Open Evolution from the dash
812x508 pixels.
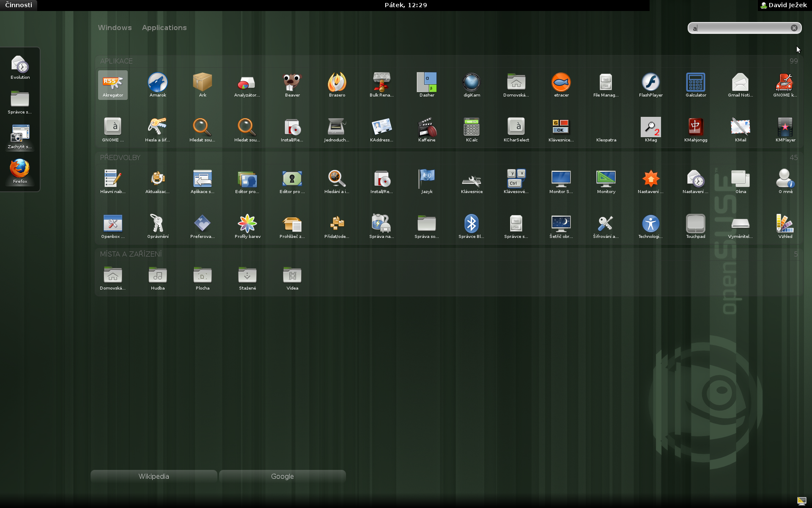click(20, 67)
